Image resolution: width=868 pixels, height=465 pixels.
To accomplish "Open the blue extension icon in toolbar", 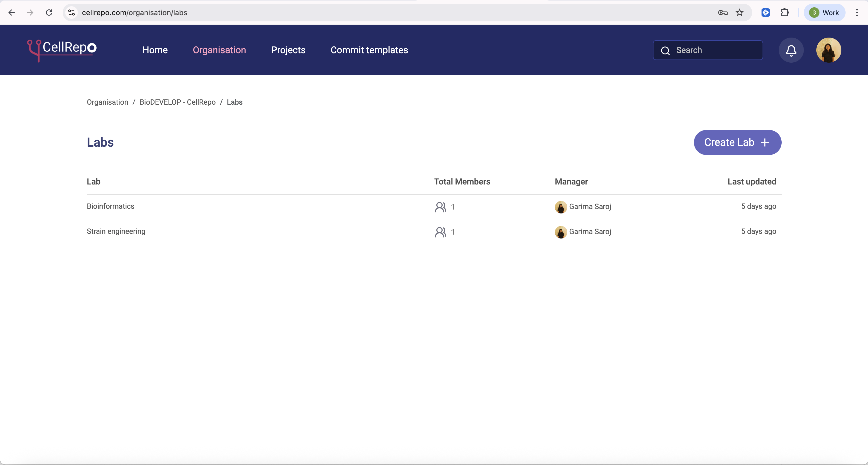I will pos(765,13).
